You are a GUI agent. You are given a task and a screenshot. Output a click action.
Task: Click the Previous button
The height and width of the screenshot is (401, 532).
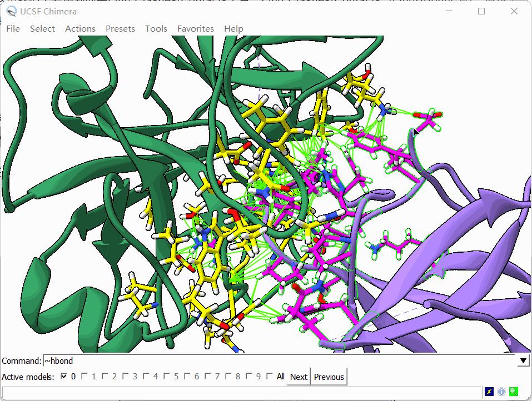(x=329, y=377)
